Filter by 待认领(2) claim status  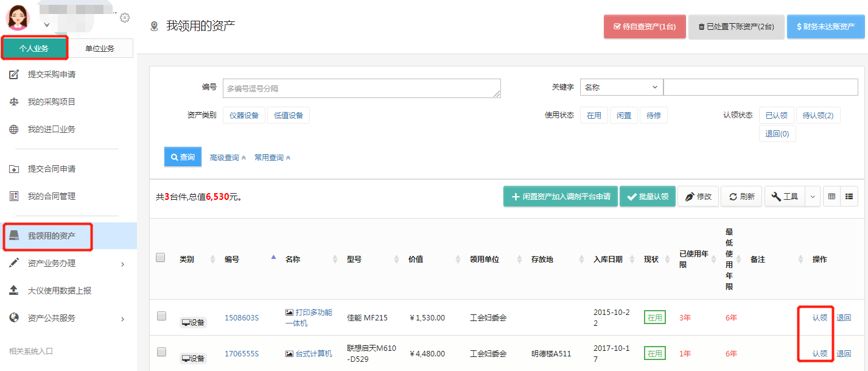coord(817,115)
